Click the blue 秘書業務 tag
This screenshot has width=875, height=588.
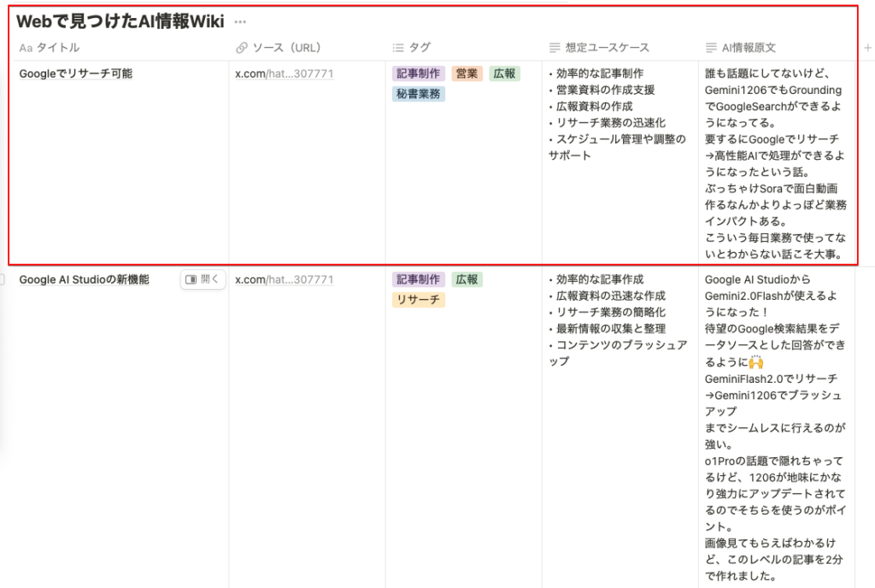tap(419, 94)
